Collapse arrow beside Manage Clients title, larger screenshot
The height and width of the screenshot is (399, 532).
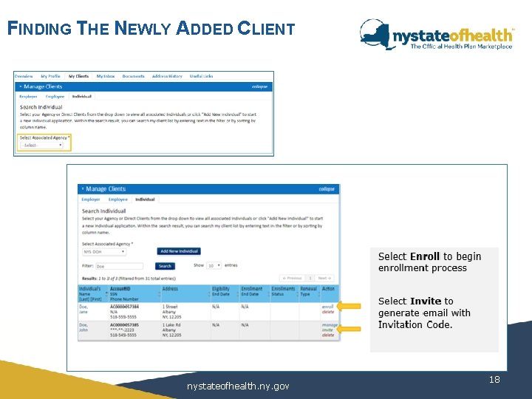83,188
